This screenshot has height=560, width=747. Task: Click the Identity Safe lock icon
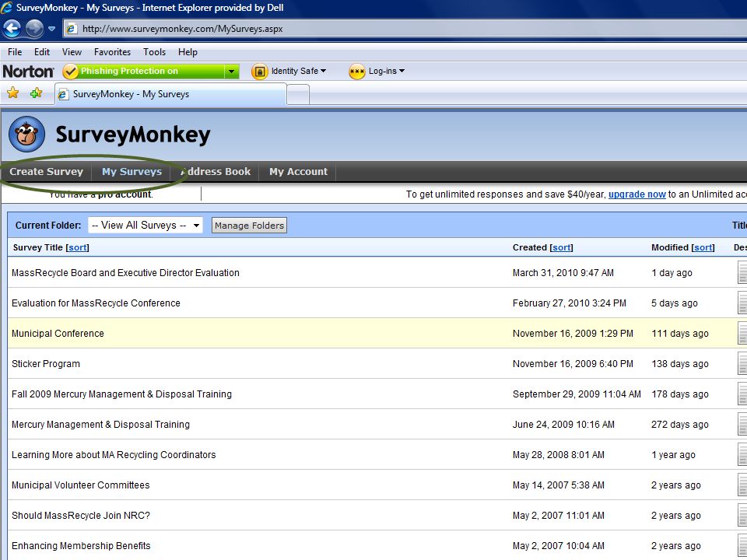(x=260, y=72)
